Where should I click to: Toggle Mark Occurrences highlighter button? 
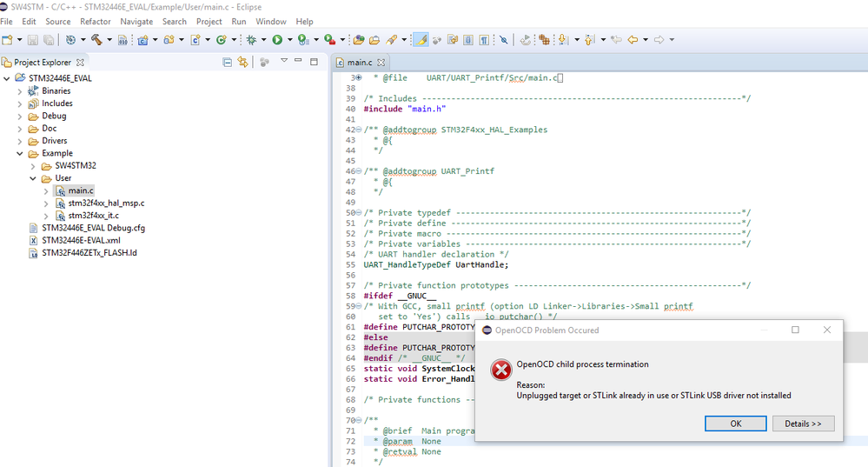[x=421, y=40]
